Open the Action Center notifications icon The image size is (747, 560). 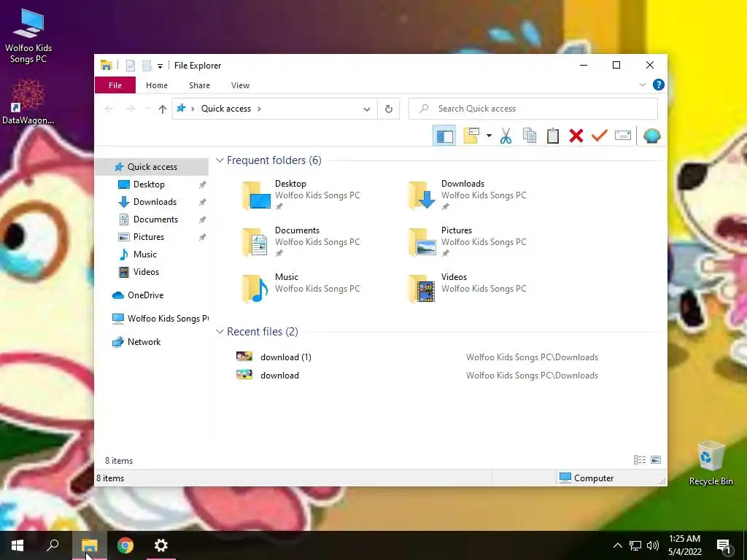pyautogui.click(x=724, y=546)
